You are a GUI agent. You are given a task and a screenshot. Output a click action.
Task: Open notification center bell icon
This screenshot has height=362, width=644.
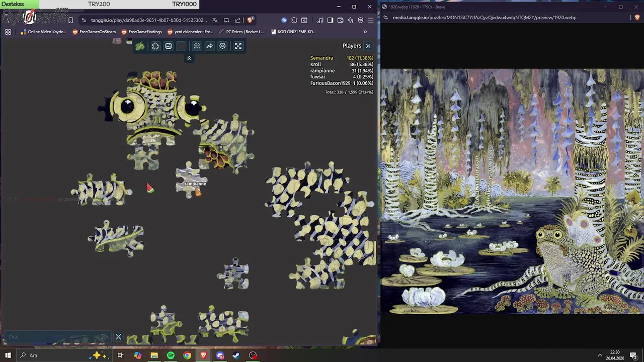633,355
